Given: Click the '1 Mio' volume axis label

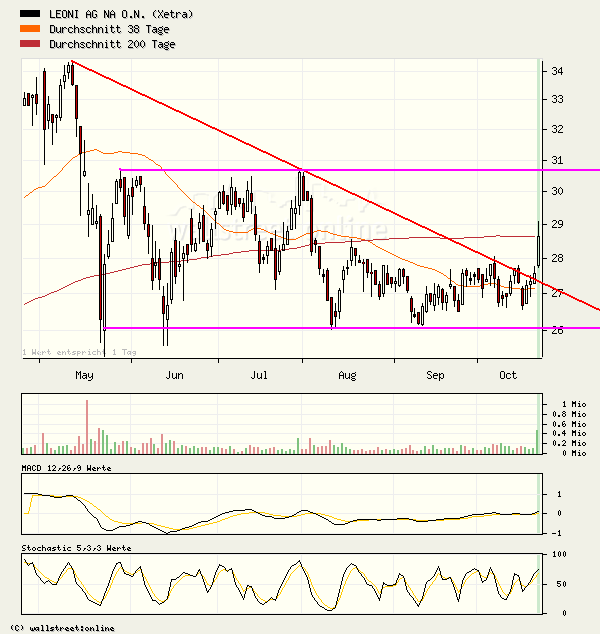Looking at the screenshot, I should pos(574,404).
